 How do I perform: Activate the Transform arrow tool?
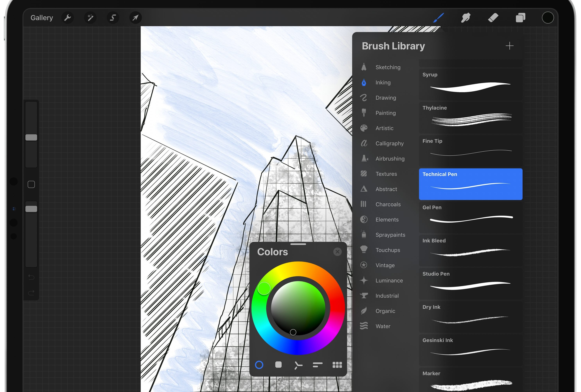tap(135, 18)
